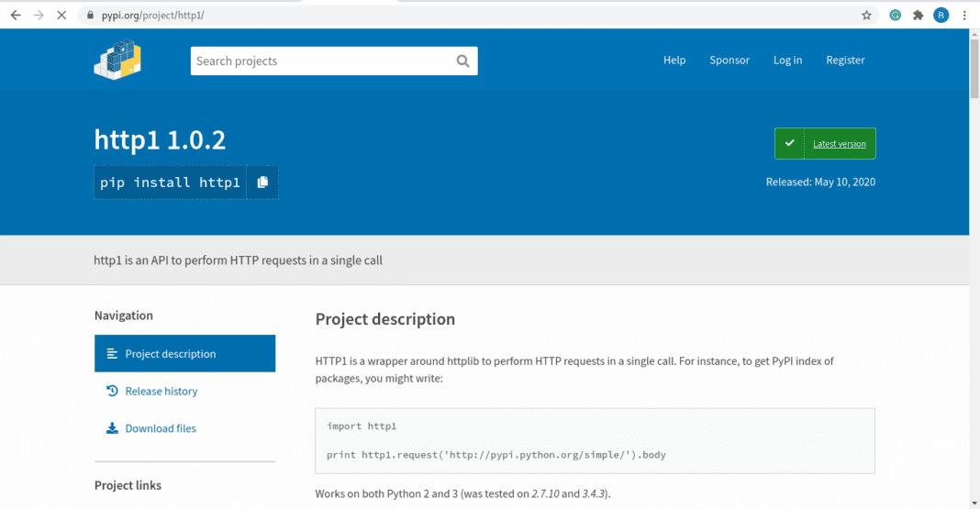Screen dimensions: 980x509
Task: Select the Project description tab
Action: click(x=184, y=354)
